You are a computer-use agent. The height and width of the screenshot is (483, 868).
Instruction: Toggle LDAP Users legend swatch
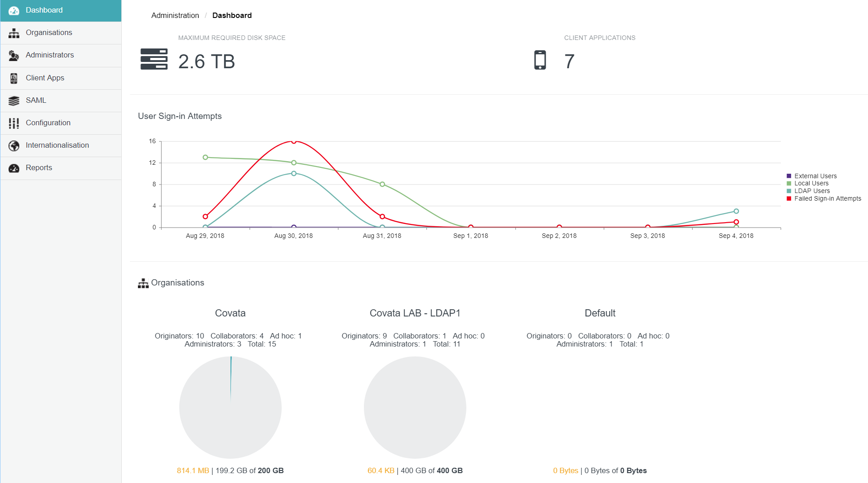coord(789,191)
